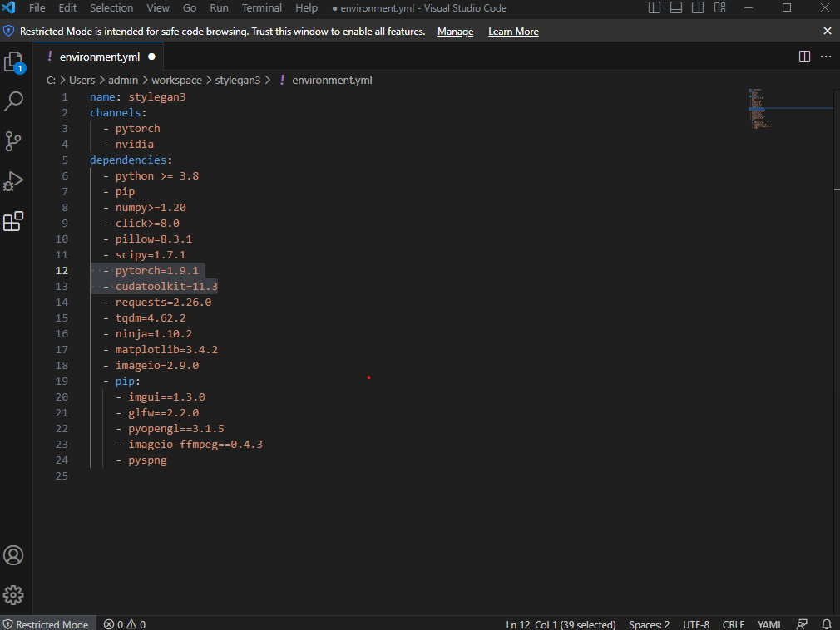Viewport: 840px width, 630px height.
Task: Place cursor on 'matplotlib=3.4.2'
Action: pos(166,350)
